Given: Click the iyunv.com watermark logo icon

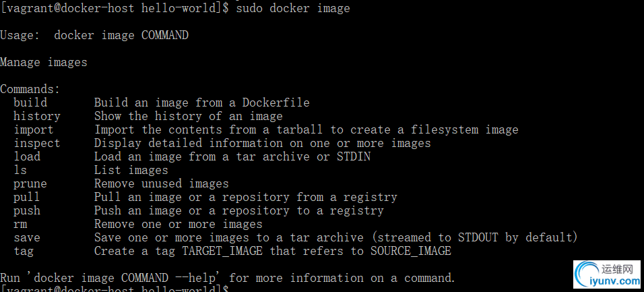Looking at the screenshot, I should coord(587,275).
